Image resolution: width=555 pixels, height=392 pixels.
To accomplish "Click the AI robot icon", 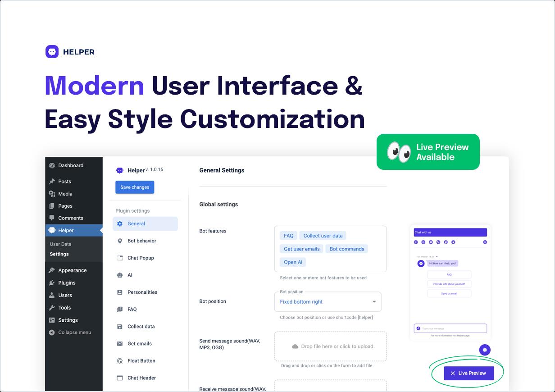I will [119, 275].
